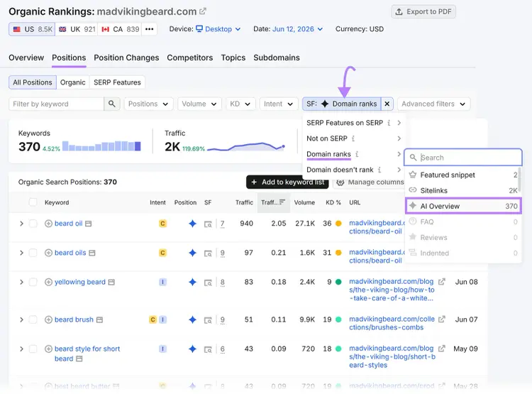Select the Organic sub-tab
Screen dimensions: 532x394
pos(72,82)
